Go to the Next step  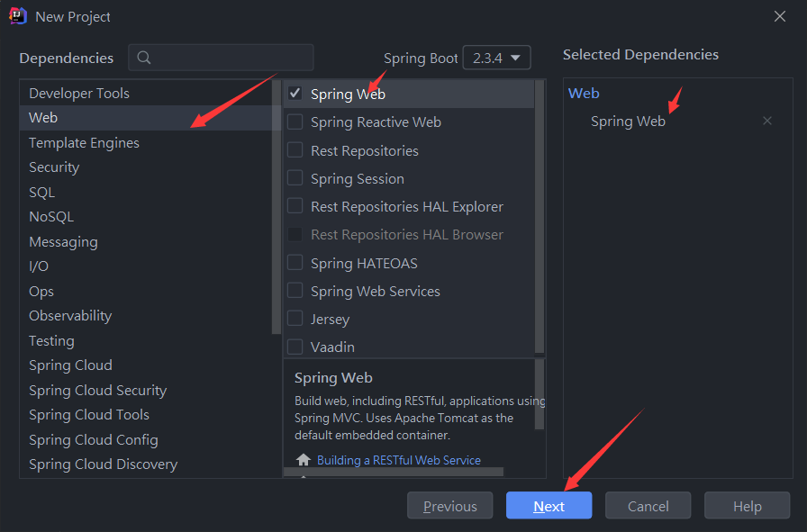pyautogui.click(x=549, y=506)
